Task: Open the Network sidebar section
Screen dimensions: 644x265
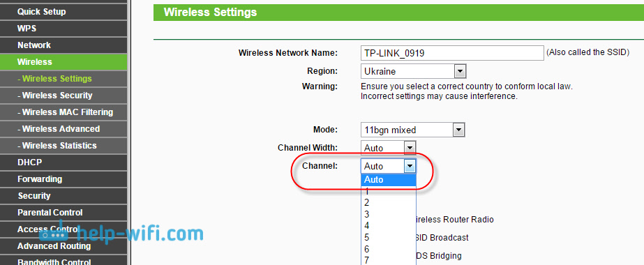Action: tap(63, 45)
